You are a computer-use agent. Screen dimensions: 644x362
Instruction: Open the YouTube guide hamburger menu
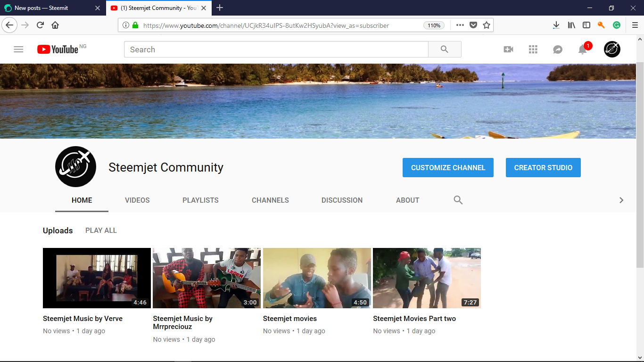(x=18, y=49)
